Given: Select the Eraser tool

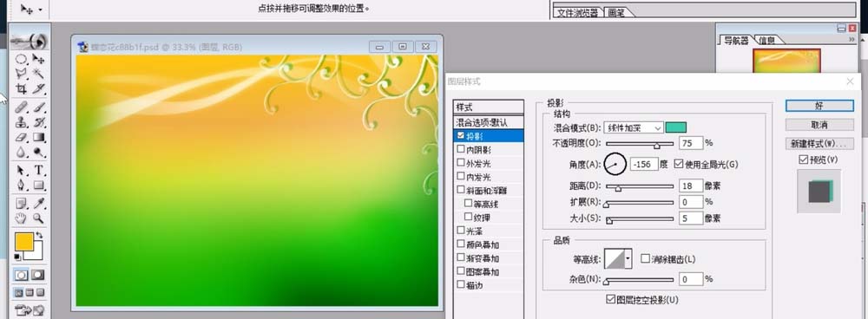Looking at the screenshot, I should point(21,137).
